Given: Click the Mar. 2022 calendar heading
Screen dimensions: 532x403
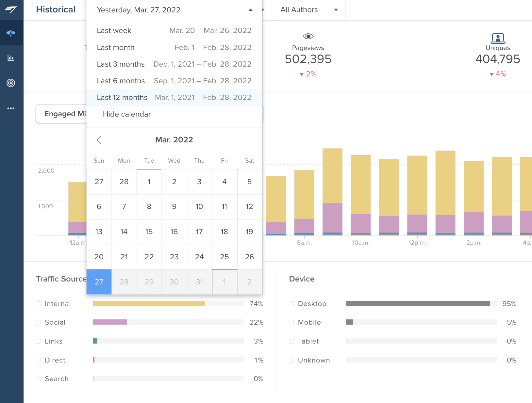Looking at the screenshot, I should 174,140.
